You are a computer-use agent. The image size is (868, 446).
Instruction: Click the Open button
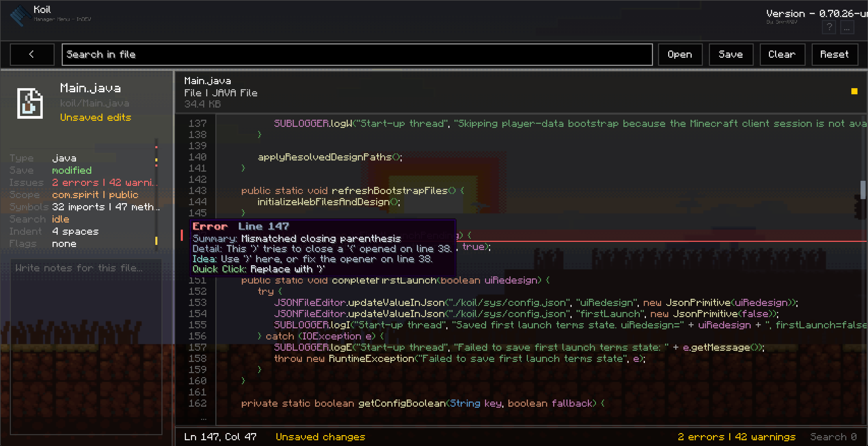click(x=680, y=54)
